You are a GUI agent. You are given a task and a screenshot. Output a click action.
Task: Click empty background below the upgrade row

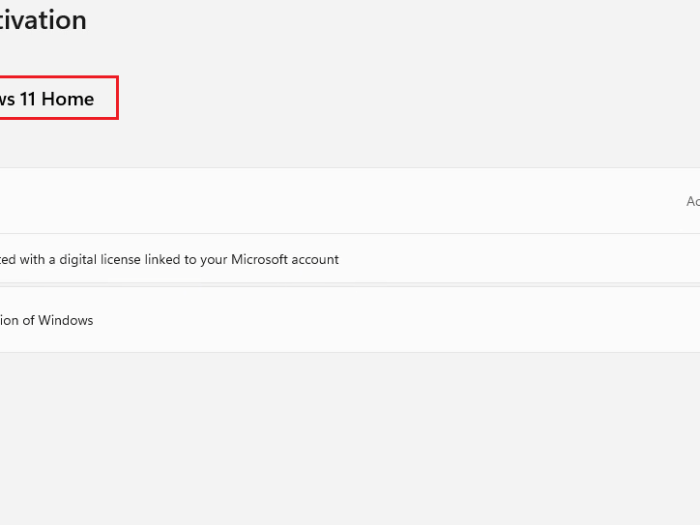click(350, 440)
